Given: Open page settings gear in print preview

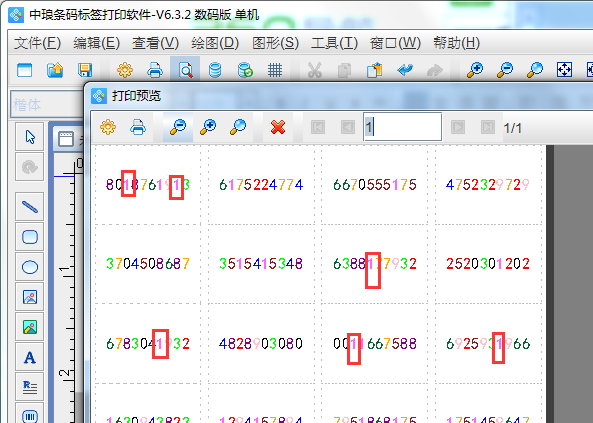Looking at the screenshot, I should pos(108,127).
